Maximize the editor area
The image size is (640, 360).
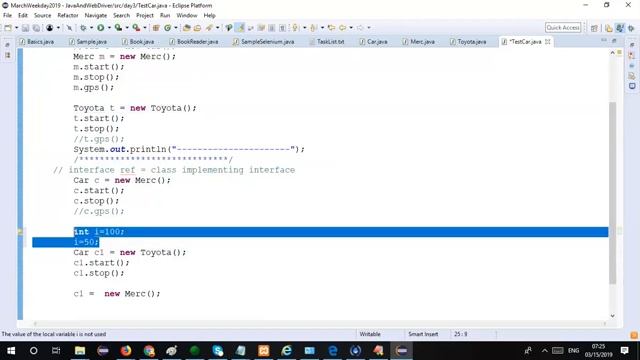coord(614,41)
